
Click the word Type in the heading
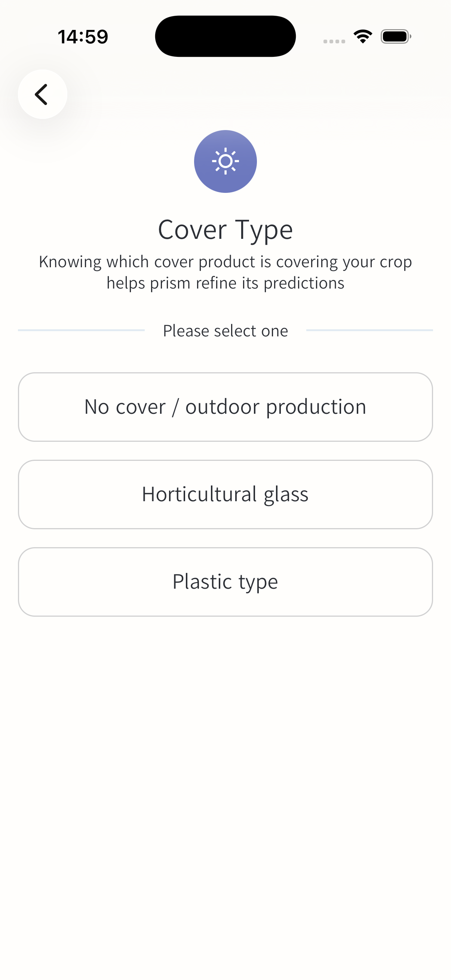click(x=264, y=230)
